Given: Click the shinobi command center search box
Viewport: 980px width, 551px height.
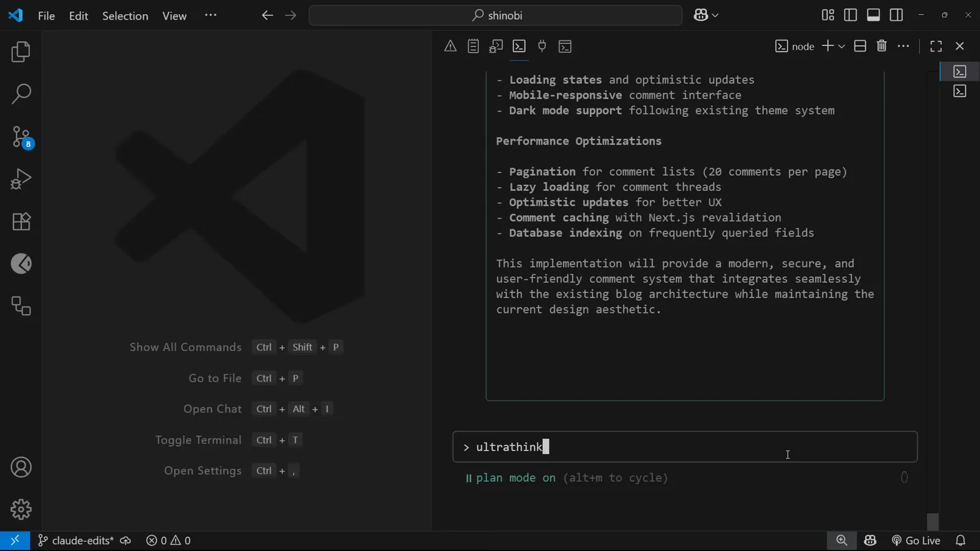Looking at the screenshot, I should tap(496, 15).
